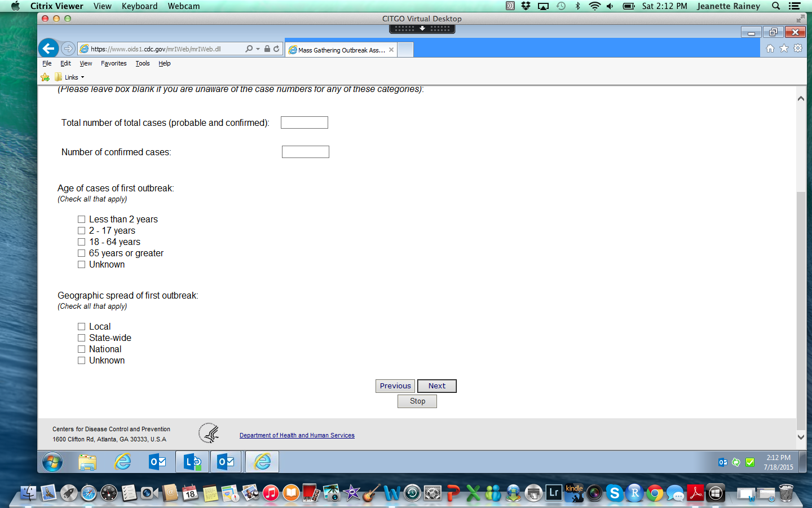Open the Finder icon in the dock
Screen dimensions: 812x508
pyautogui.click(x=28, y=493)
